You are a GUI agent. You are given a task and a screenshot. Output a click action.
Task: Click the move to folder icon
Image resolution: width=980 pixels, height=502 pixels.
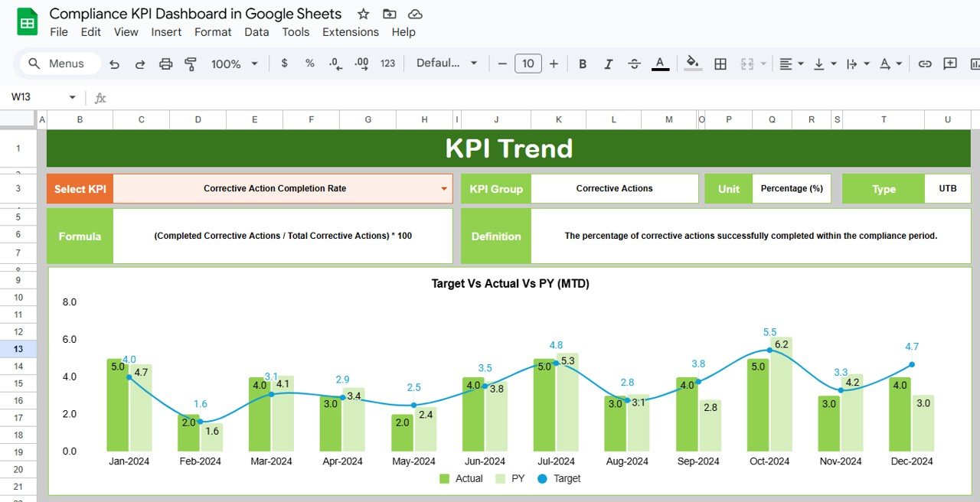pos(390,14)
